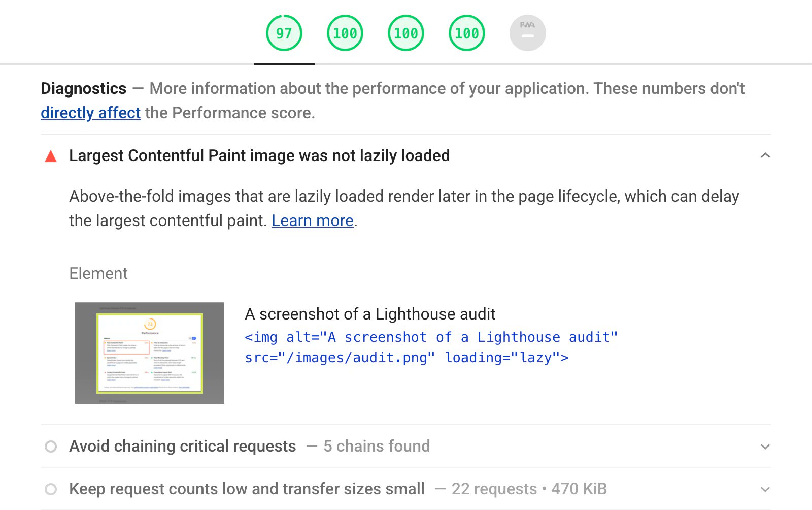Select the underlined Performance tab indicator
812x510 pixels.
click(284, 64)
